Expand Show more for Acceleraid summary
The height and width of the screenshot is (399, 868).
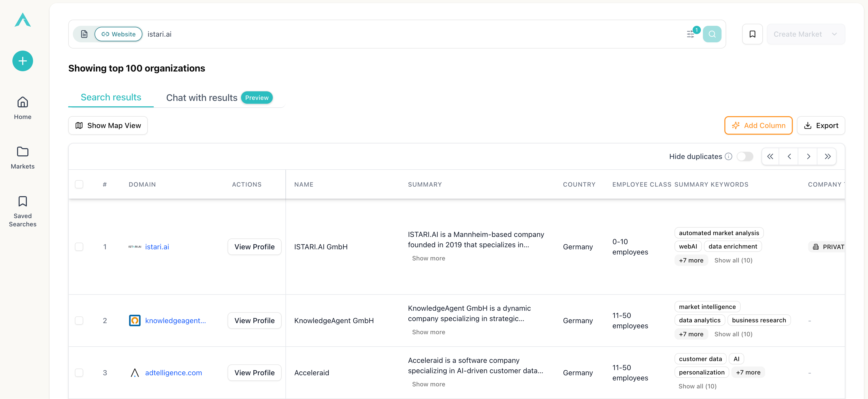coord(429,384)
